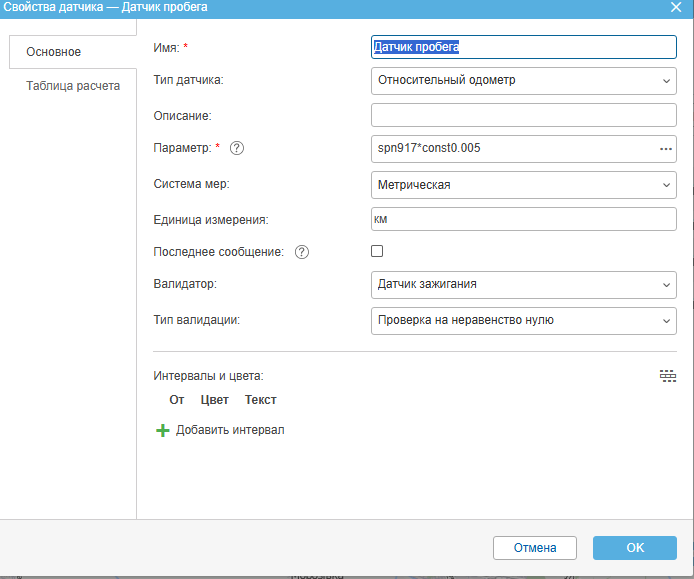Click the Имя text field
Screen dimensions: 694x579
click(x=523, y=47)
